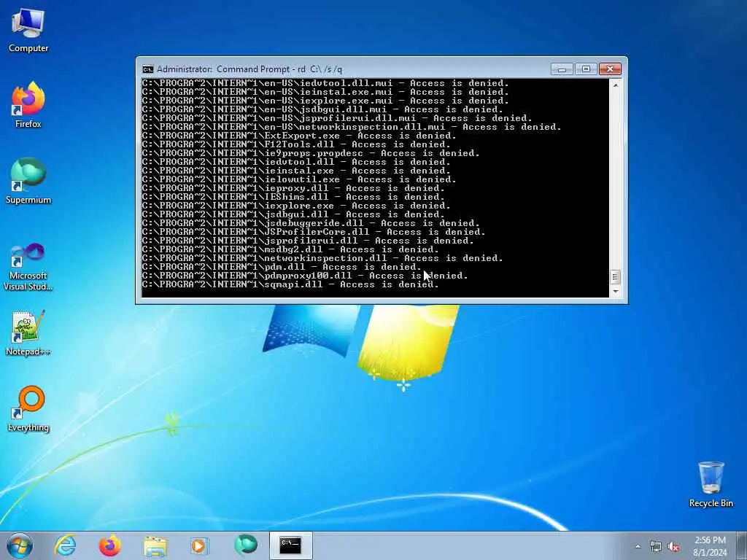Minimize the Command Prompt window
This screenshot has width=747, height=560.
click(x=562, y=69)
